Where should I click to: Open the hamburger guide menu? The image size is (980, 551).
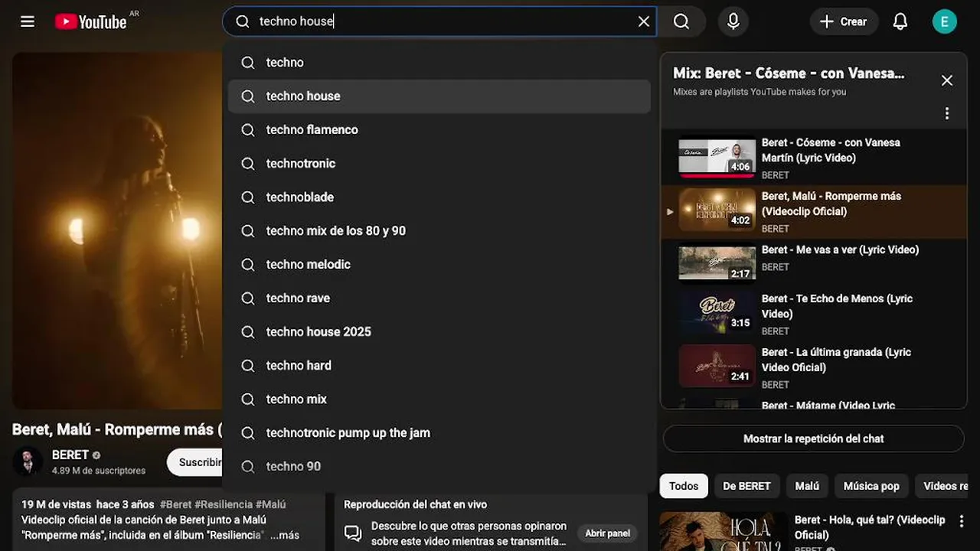28,21
